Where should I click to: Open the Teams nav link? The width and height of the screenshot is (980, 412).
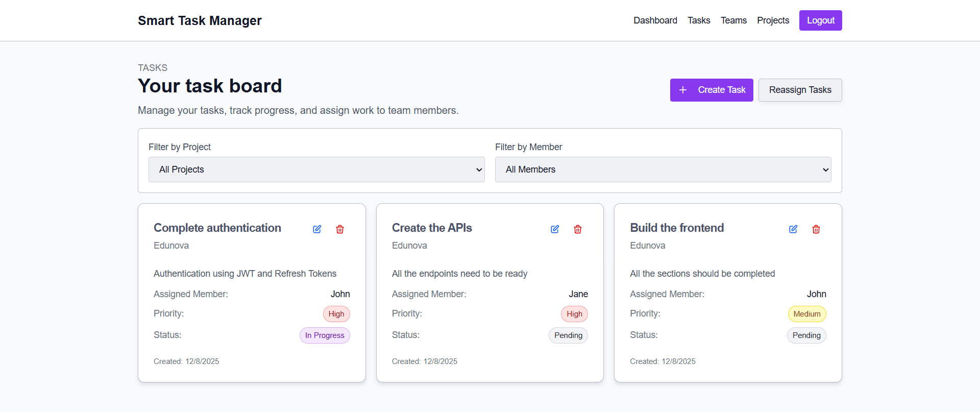(x=733, y=20)
